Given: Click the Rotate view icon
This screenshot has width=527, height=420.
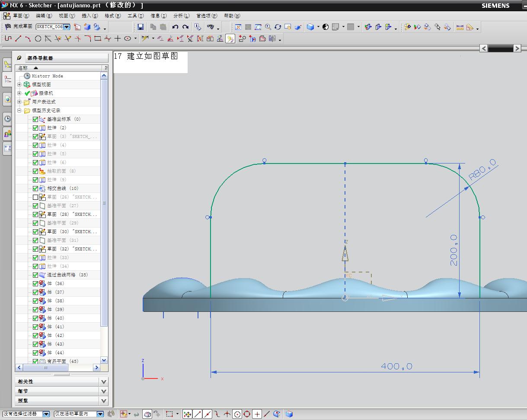Looking at the screenshot, I should pos(278,27).
